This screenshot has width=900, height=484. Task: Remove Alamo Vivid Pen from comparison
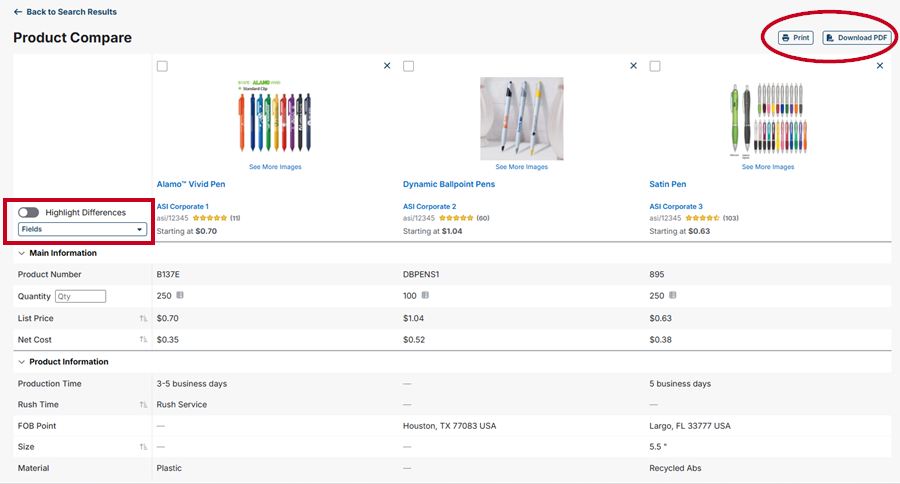click(387, 66)
